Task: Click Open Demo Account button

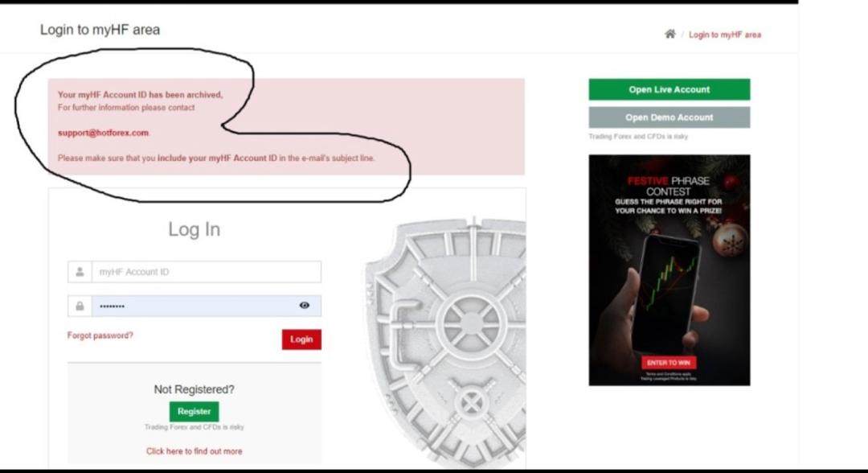Action: 669,117
